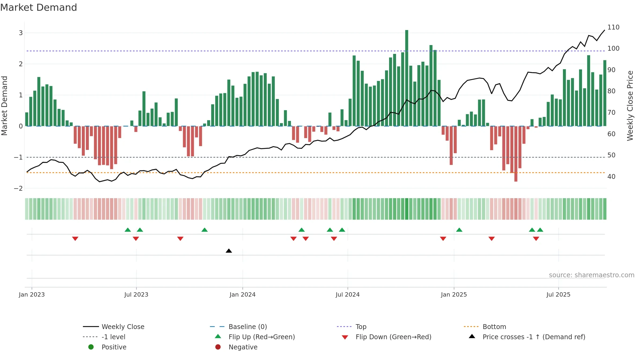Click the '3' tick on left demand axis

21,33
